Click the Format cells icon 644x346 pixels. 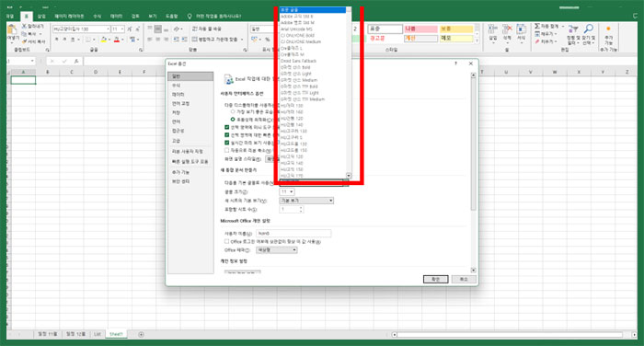pos(522,29)
